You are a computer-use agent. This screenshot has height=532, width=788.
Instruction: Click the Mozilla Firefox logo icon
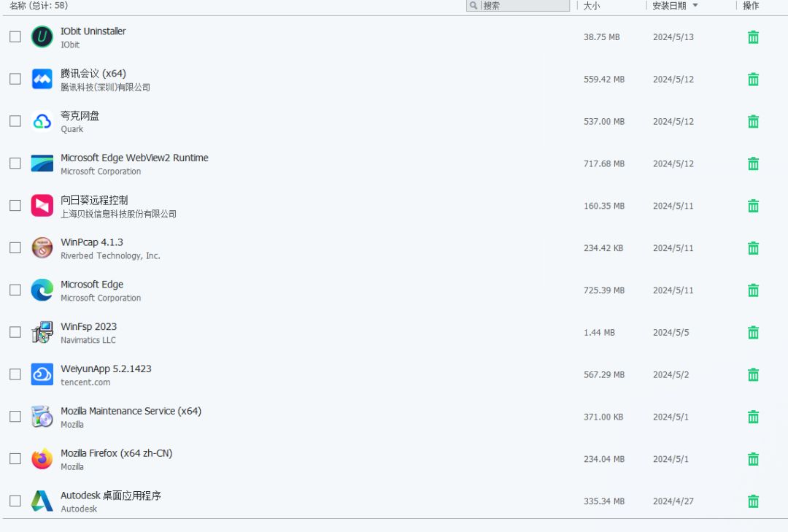42,459
